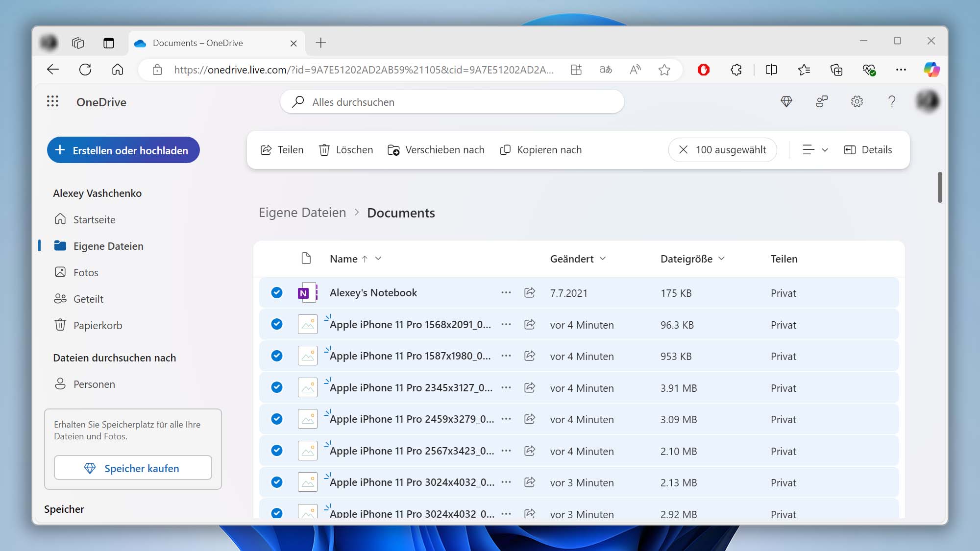Viewport: 980px width, 551px height.
Task: Open more actions for the 2459x3279 file
Action: [x=506, y=419]
